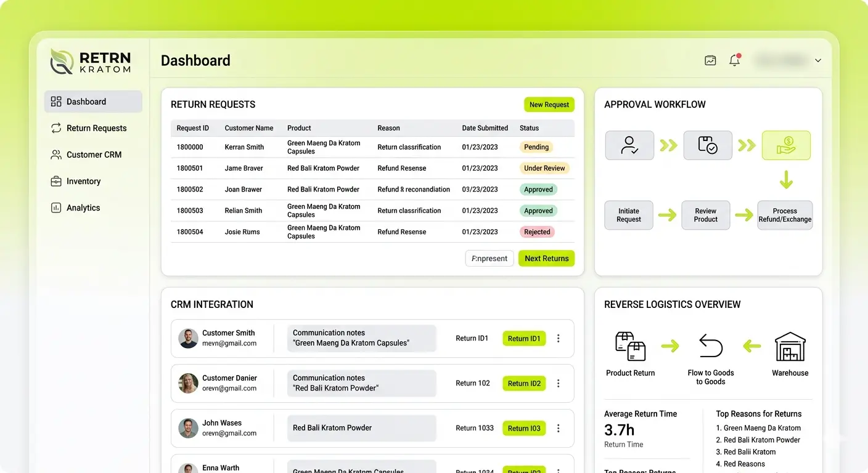Click Customer Danier's profile photo
Screen dimensions: 868x473
(188, 383)
